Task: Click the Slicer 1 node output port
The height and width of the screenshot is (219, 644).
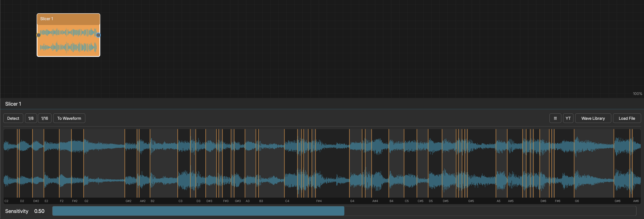Action: pyautogui.click(x=98, y=35)
